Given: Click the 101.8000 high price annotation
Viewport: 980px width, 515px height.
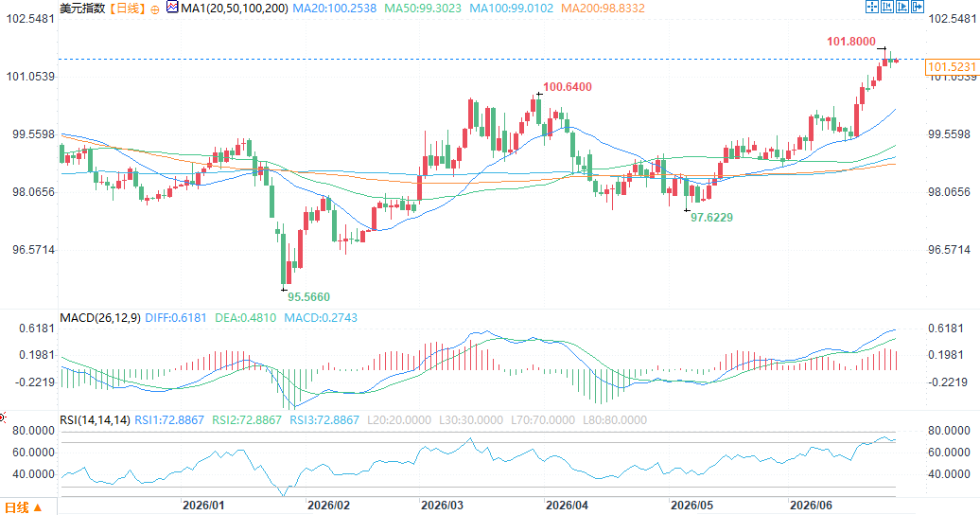Looking at the screenshot, I should (x=850, y=42).
